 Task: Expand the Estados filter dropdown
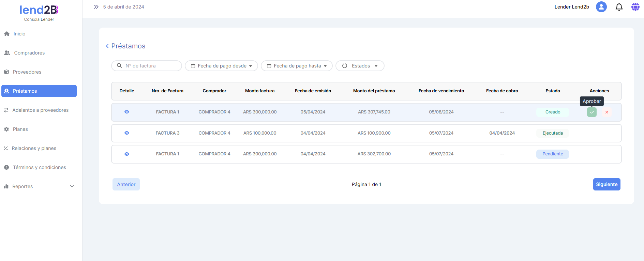point(360,66)
